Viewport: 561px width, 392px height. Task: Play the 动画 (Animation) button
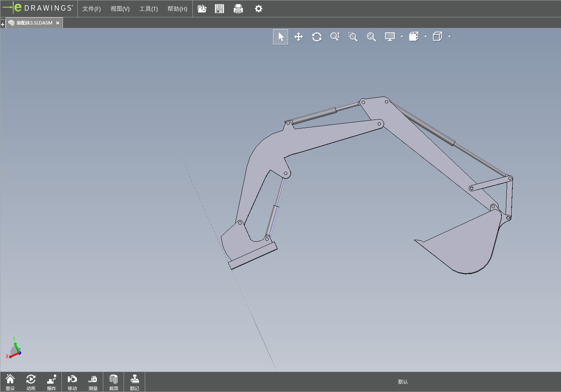(31, 382)
